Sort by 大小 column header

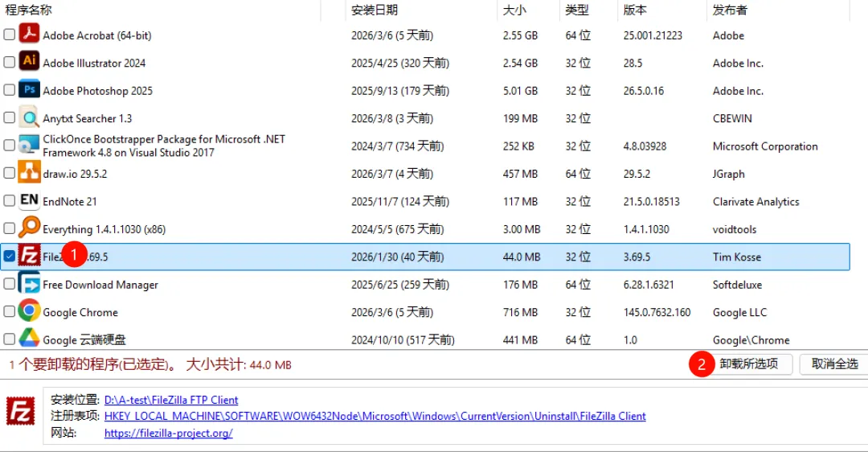tap(515, 10)
